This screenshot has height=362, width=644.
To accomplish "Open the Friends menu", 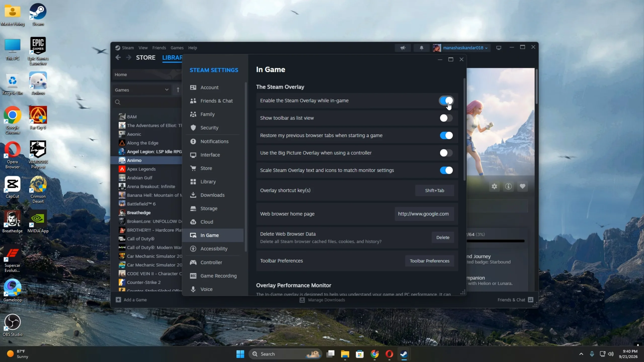I will 159,48.
